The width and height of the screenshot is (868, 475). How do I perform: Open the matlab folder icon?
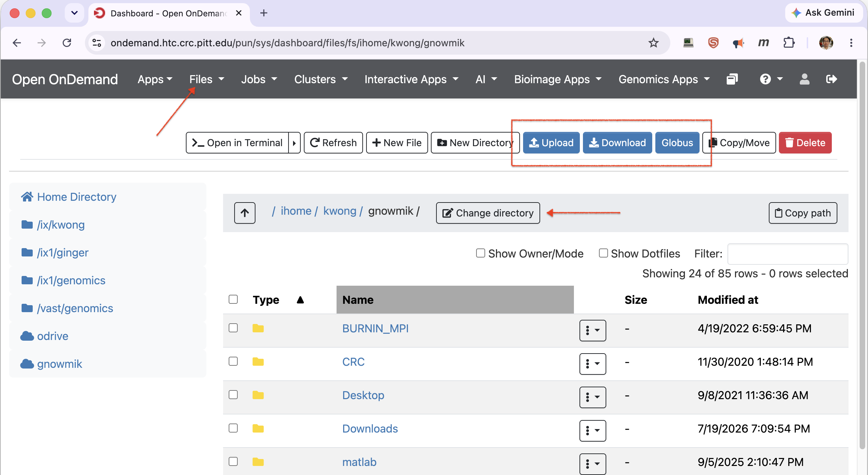[x=258, y=462]
